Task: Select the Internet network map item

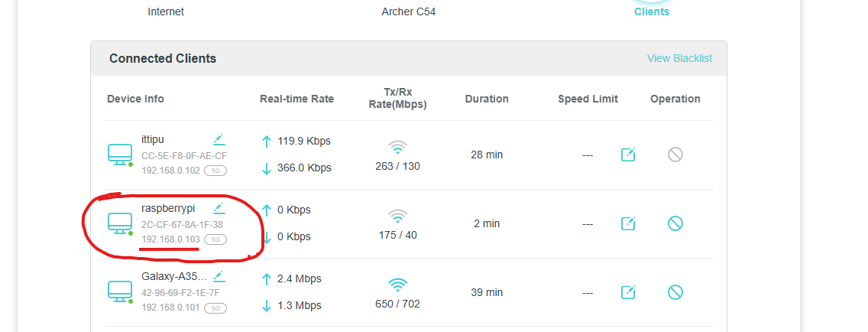Action: (166, 11)
